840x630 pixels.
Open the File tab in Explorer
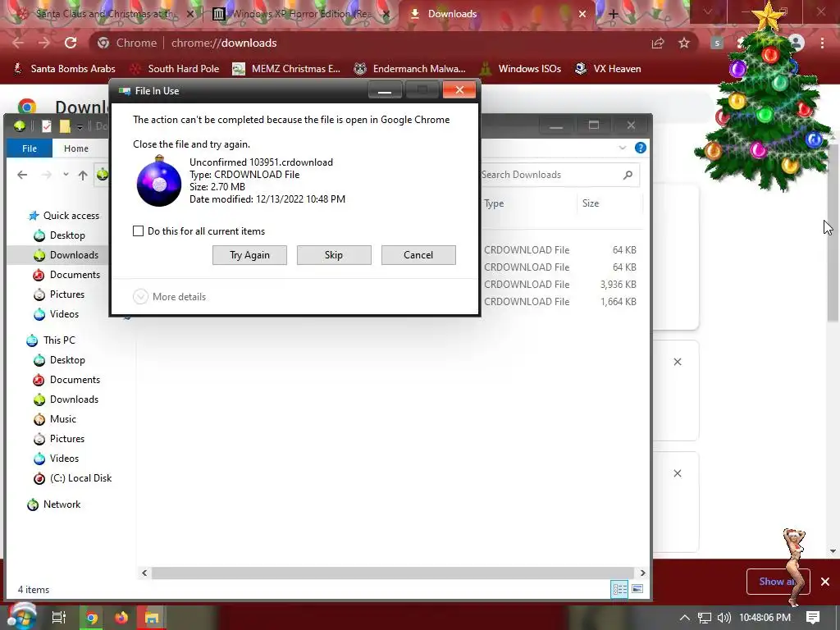tap(30, 148)
